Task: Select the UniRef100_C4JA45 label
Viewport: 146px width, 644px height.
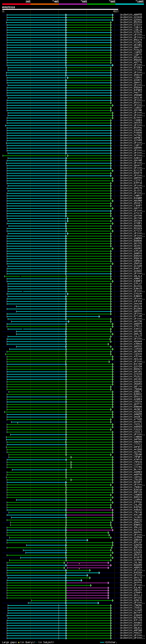Action: pyautogui.click(x=131, y=610)
